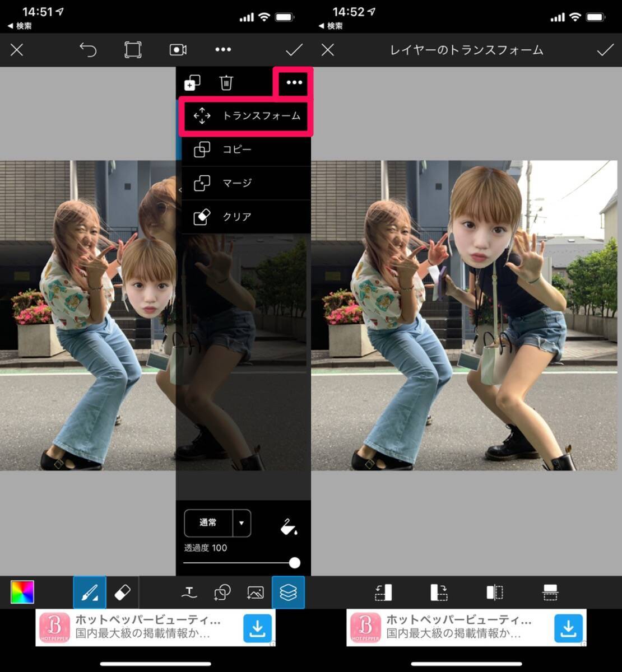Open top toolbar three-dot more menu

point(223,50)
